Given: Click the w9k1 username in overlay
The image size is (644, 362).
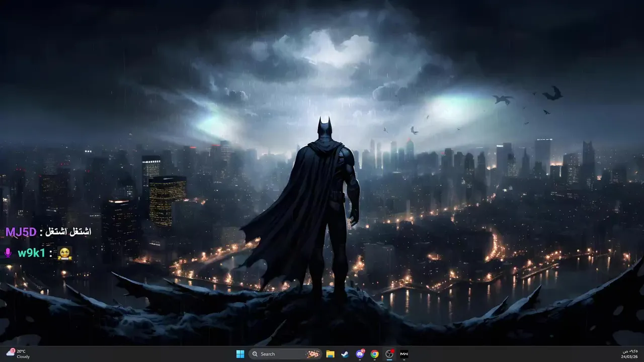Looking at the screenshot, I should tap(31, 253).
